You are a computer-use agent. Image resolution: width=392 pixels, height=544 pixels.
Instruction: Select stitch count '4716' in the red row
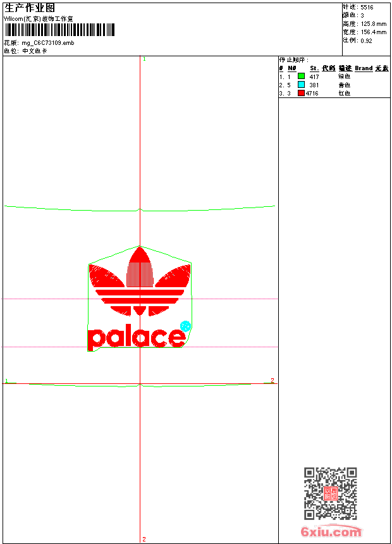click(312, 94)
